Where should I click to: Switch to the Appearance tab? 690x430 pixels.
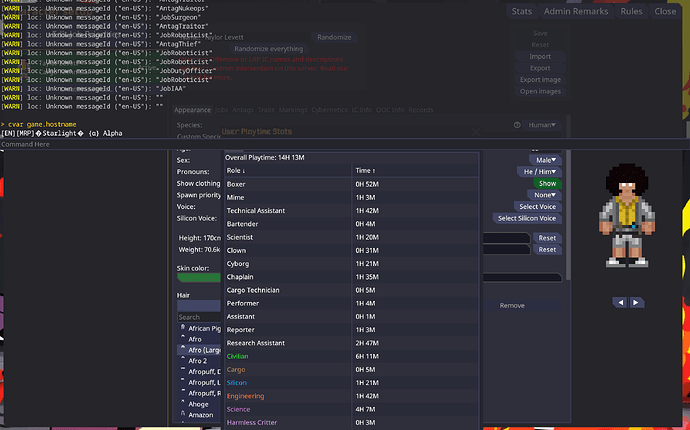point(192,110)
